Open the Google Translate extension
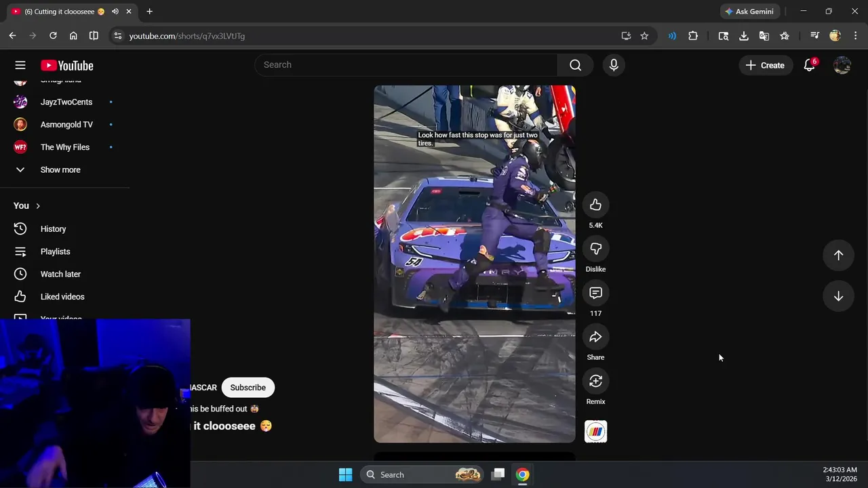 tap(764, 36)
